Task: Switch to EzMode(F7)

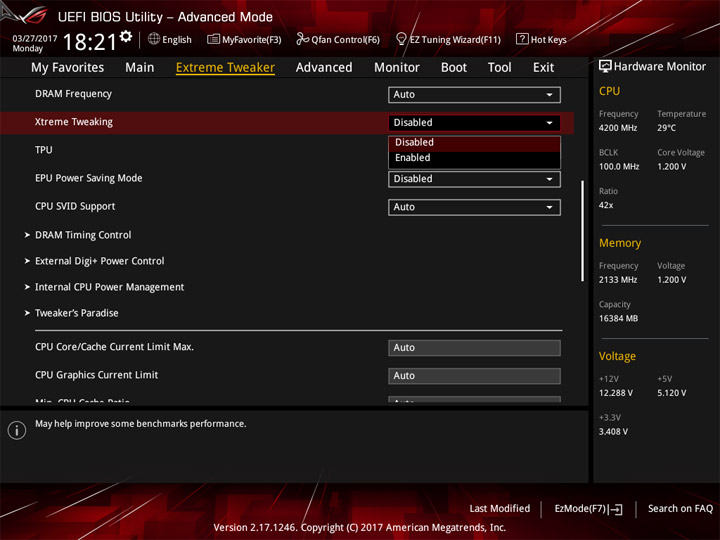Action: pyautogui.click(x=589, y=509)
